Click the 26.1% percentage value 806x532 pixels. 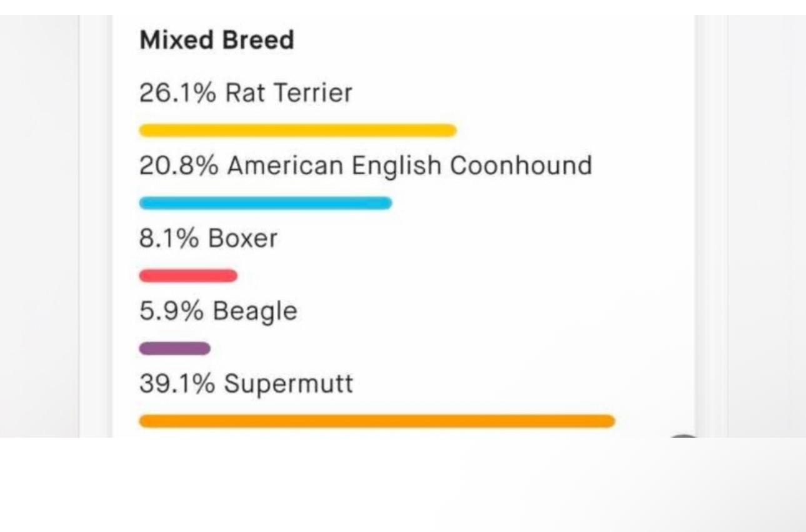pyautogui.click(x=177, y=94)
